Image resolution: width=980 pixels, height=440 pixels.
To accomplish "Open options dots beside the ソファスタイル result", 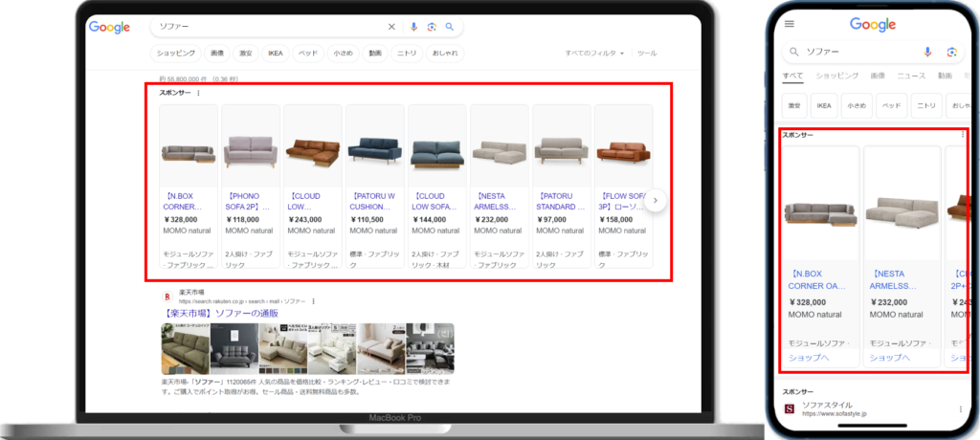I will pos(961,409).
